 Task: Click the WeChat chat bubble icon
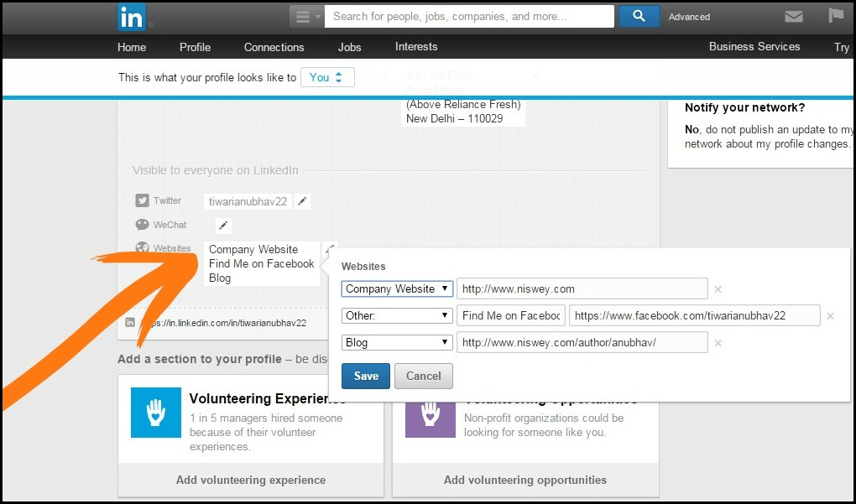[x=142, y=225]
